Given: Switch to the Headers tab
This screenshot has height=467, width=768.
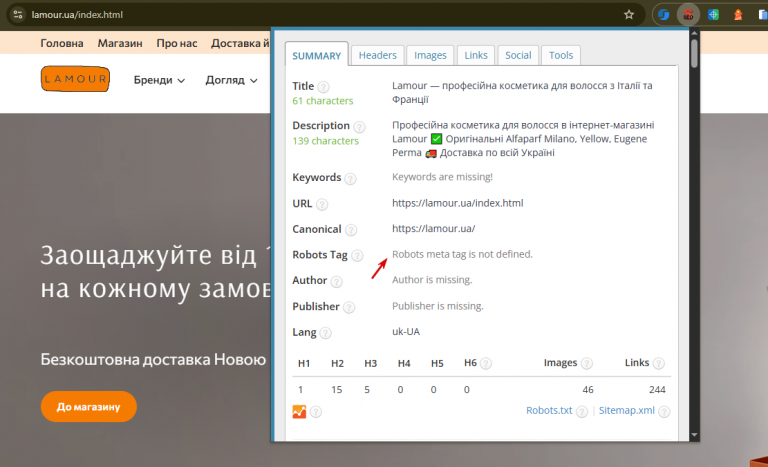Looking at the screenshot, I should [x=378, y=55].
